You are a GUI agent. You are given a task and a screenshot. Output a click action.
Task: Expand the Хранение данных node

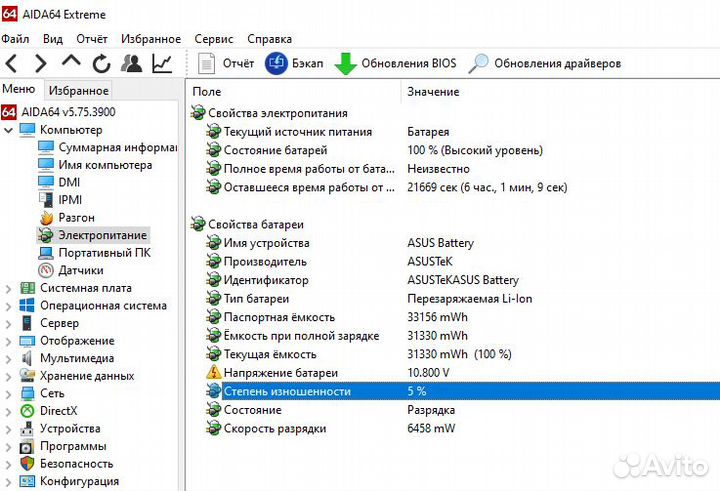point(8,377)
